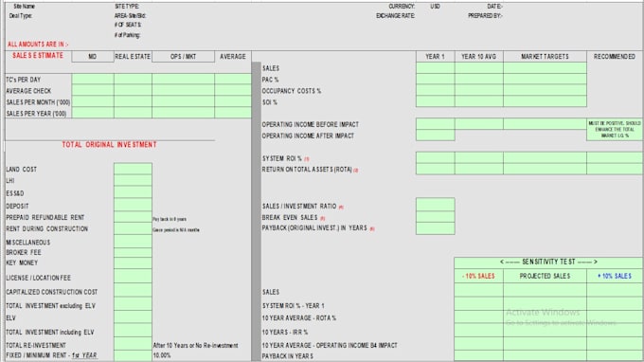
Task: Select the MD column header
Action: coord(93,57)
